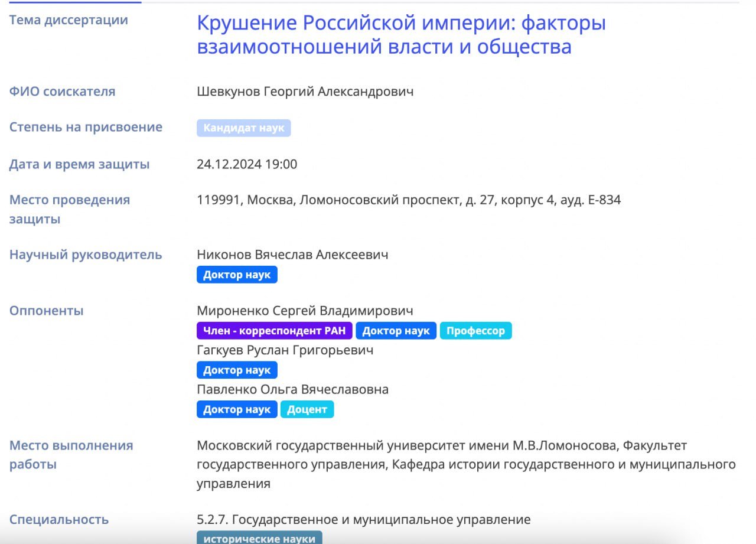Screen dimensions: 756x544
Task: Click the 'исторические науки' badge
Action: coord(259,538)
